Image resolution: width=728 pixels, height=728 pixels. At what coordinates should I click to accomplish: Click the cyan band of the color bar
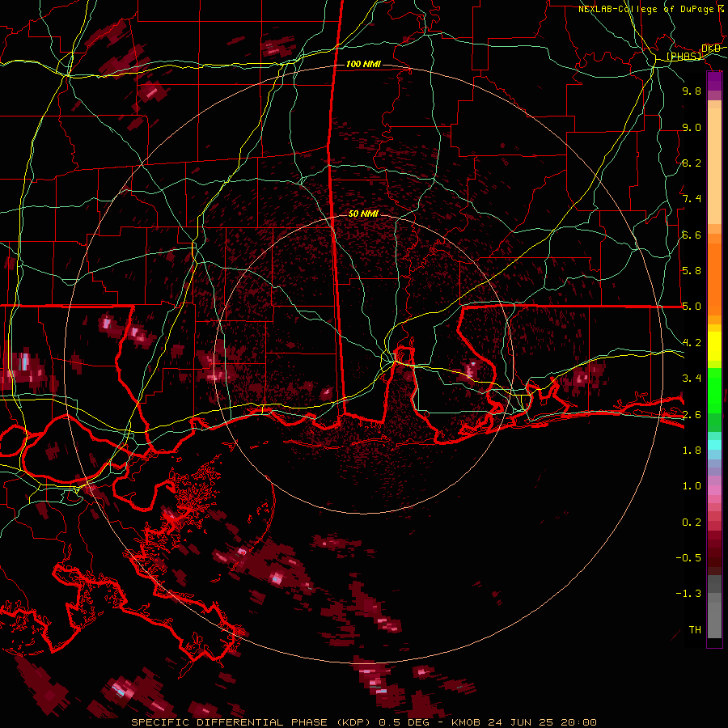tap(714, 445)
